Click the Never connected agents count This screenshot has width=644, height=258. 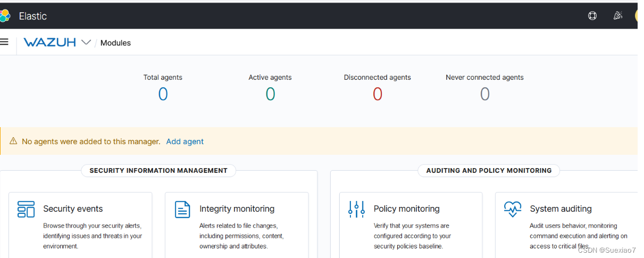pyautogui.click(x=484, y=94)
